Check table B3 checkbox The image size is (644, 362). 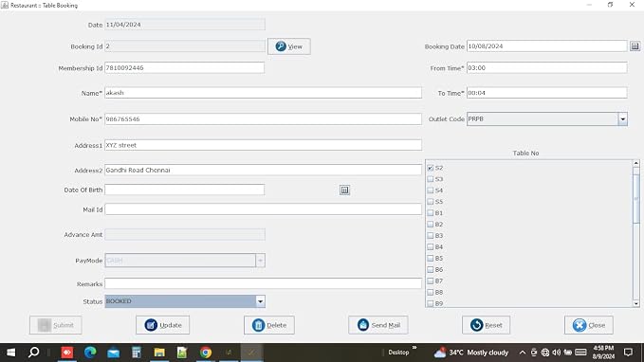(431, 236)
